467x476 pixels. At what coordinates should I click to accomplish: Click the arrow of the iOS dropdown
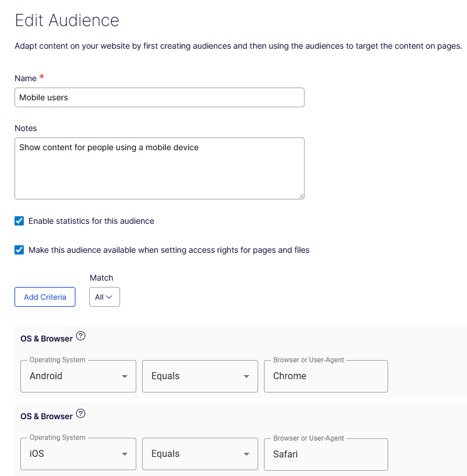coord(125,455)
